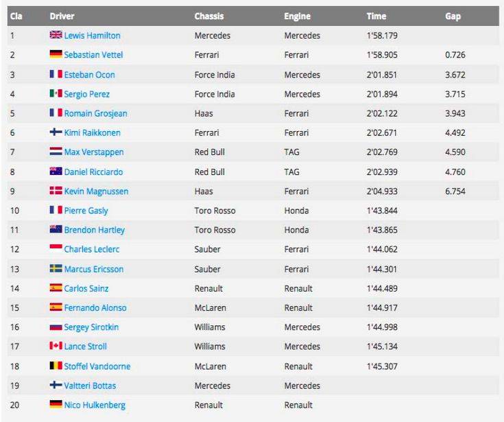504x422 pixels.
Task: Click the British flag beside Lewis Hamilton
Action: 56,35
